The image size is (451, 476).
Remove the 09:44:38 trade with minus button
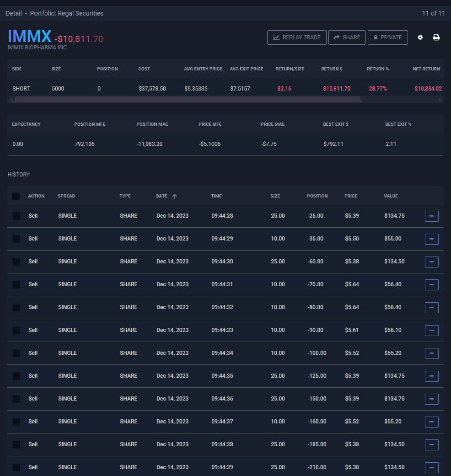tap(432, 445)
